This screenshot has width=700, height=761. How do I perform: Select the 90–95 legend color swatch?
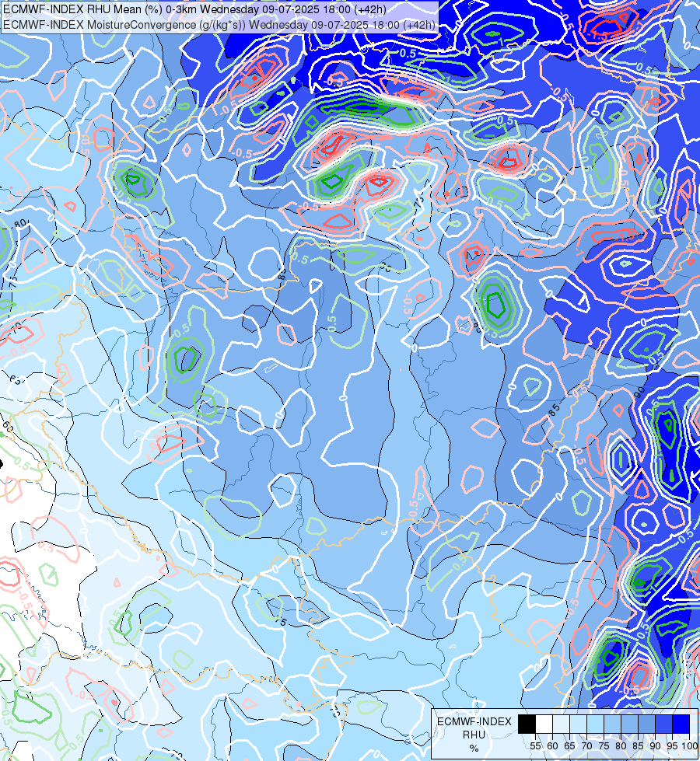[x=664, y=724]
